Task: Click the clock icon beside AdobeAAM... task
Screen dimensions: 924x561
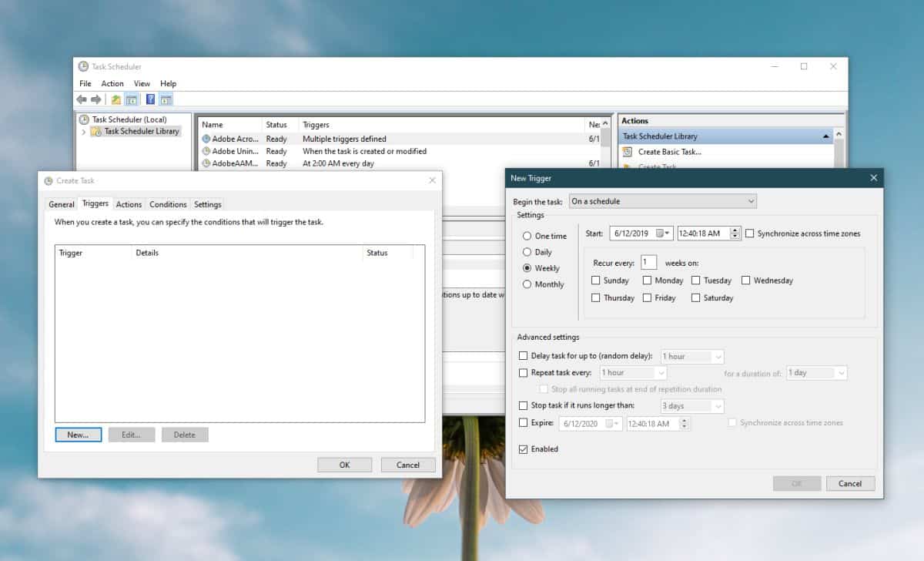Action: [206, 163]
